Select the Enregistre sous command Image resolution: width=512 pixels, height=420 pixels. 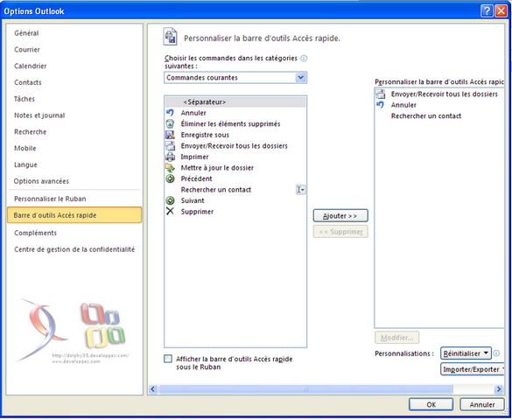[x=235, y=135]
